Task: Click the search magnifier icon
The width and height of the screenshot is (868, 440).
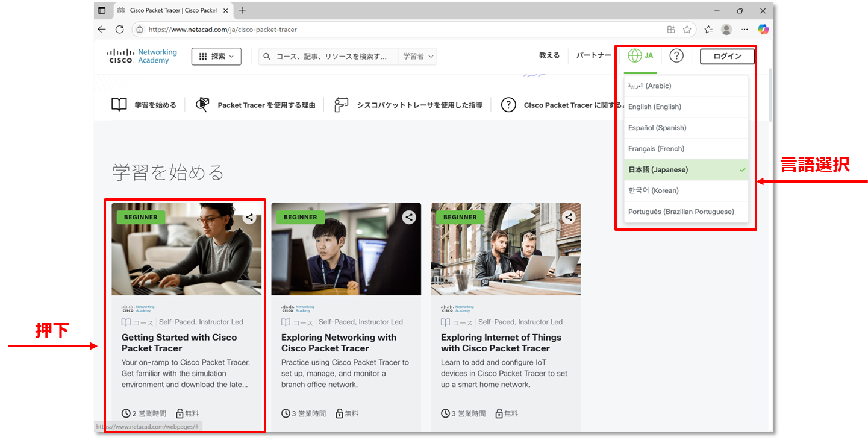Action: click(267, 56)
